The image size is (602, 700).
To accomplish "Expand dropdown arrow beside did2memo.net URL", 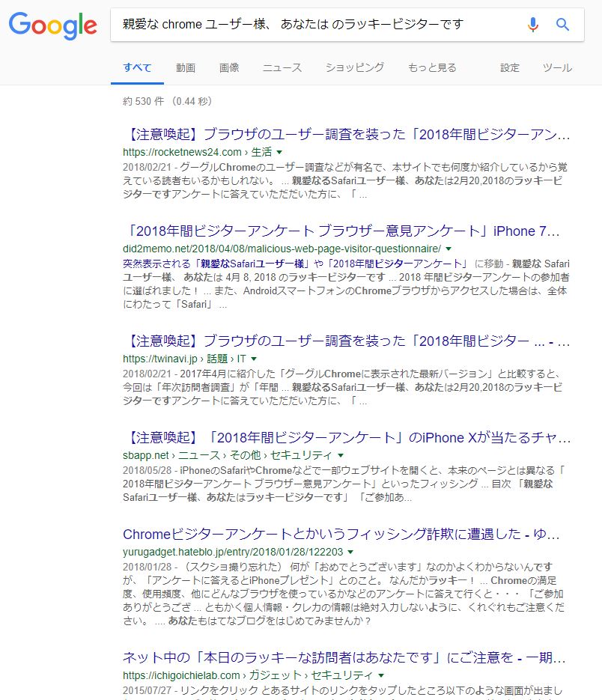I will coord(449,249).
